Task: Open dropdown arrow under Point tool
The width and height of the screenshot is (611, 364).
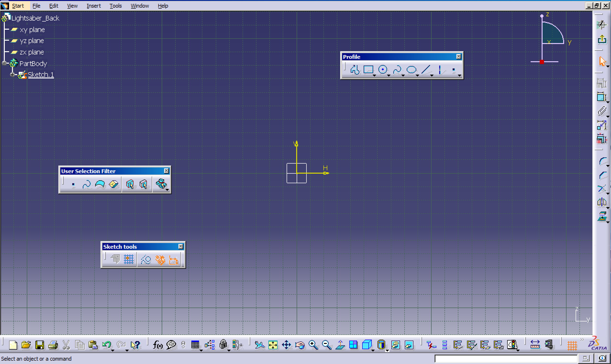Action: click(459, 75)
